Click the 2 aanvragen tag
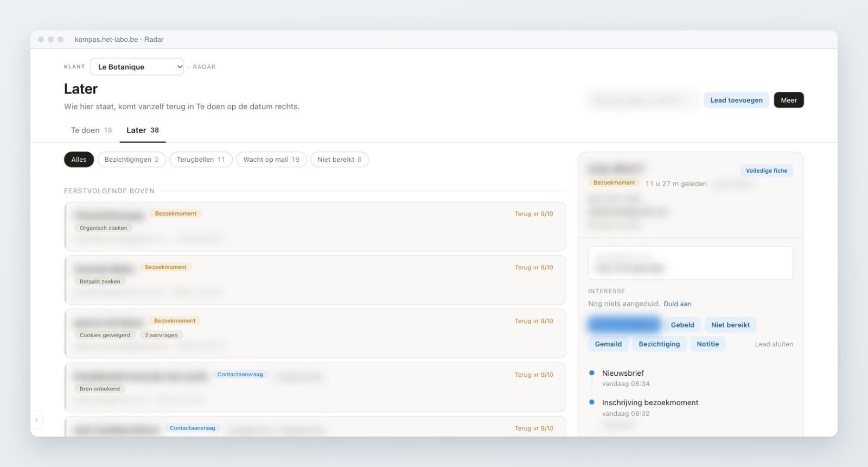The image size is (868, 467). pyautogui.click(x=161, y=336)
